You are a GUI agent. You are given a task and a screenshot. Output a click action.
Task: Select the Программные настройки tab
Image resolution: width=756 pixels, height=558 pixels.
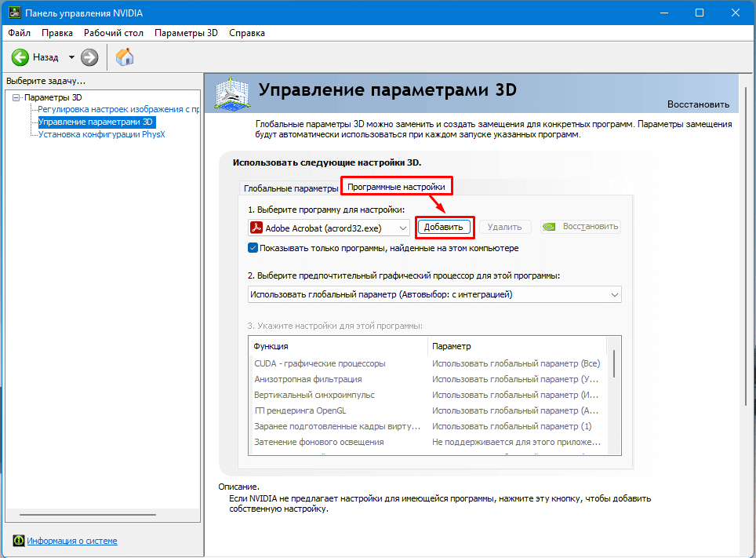click(397, 188)
